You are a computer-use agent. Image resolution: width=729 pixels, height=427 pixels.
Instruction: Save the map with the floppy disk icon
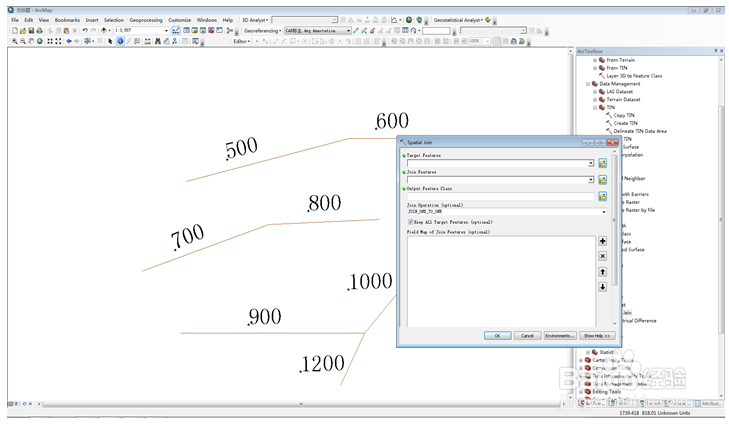31,31
